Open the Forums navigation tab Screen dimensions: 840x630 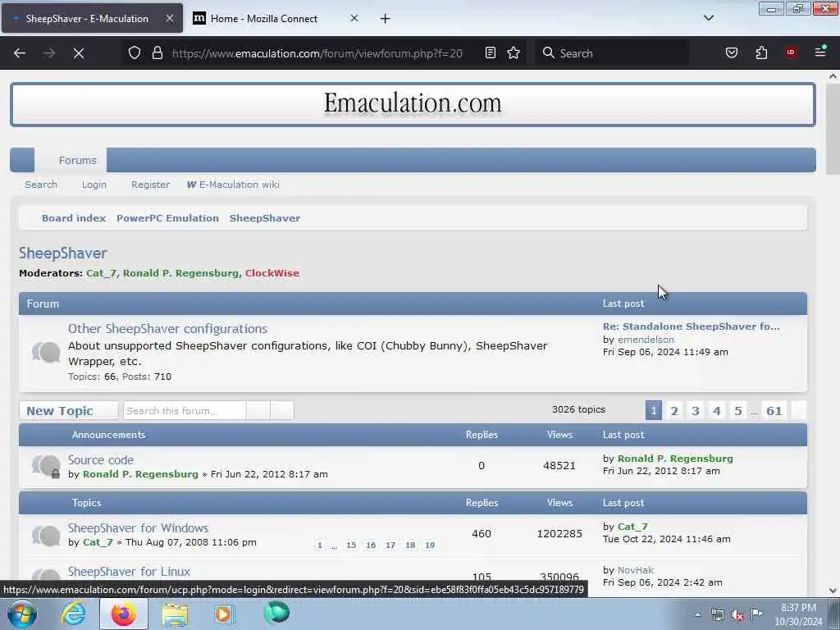coord(78,160)
